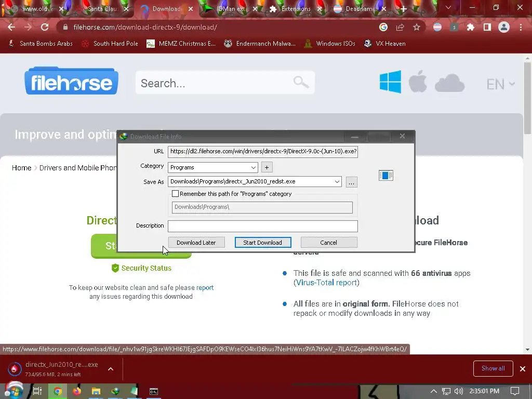Show hidden system tray icons
This screenshot has height=399, width=532.
pos(434,391)
